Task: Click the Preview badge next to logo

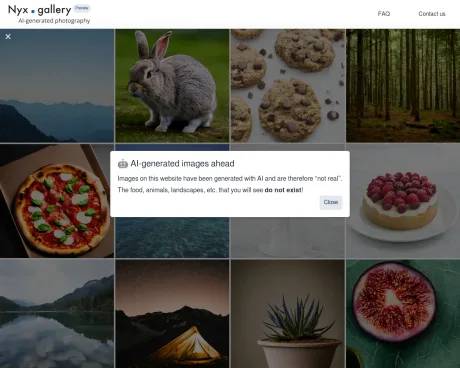Action: (82, 8)
